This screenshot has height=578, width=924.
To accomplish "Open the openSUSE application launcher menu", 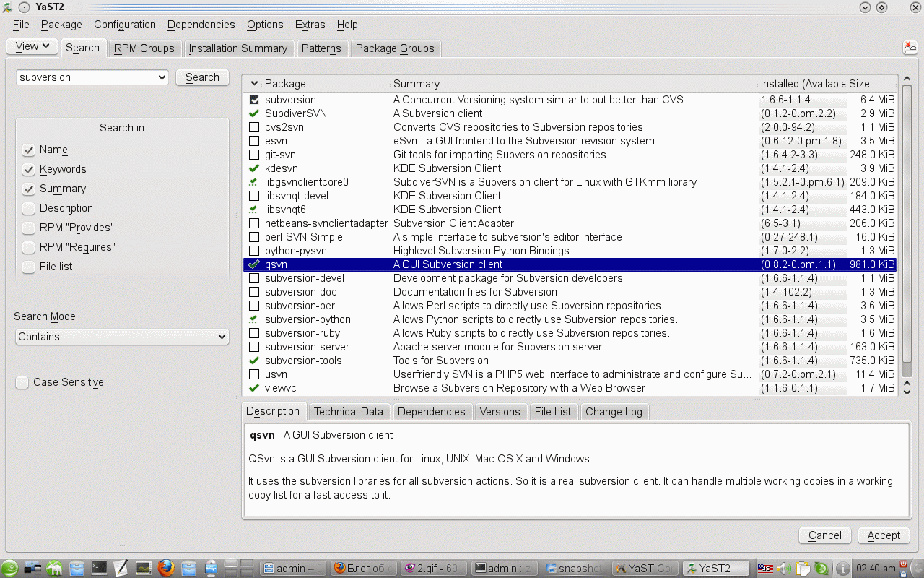I will (10, 568).
